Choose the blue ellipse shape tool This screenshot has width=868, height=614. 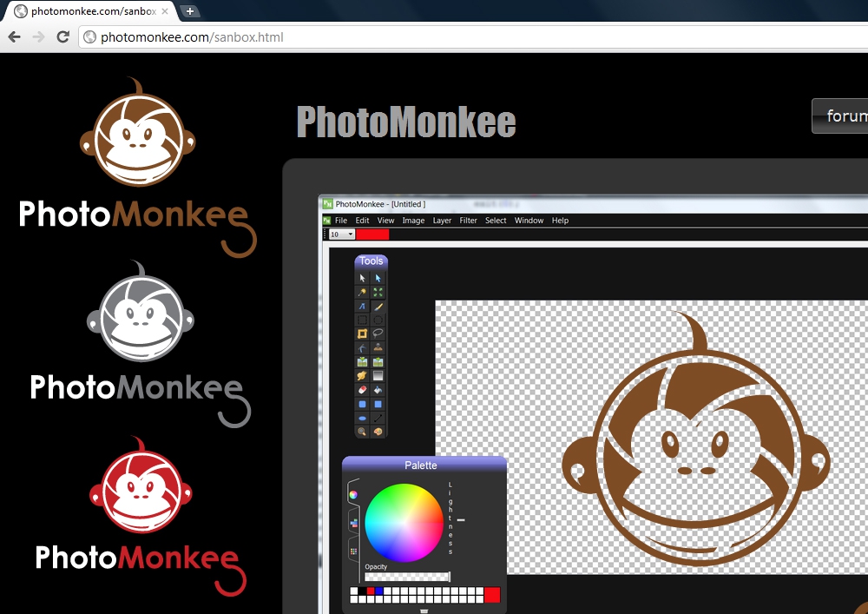coord(363,418)
